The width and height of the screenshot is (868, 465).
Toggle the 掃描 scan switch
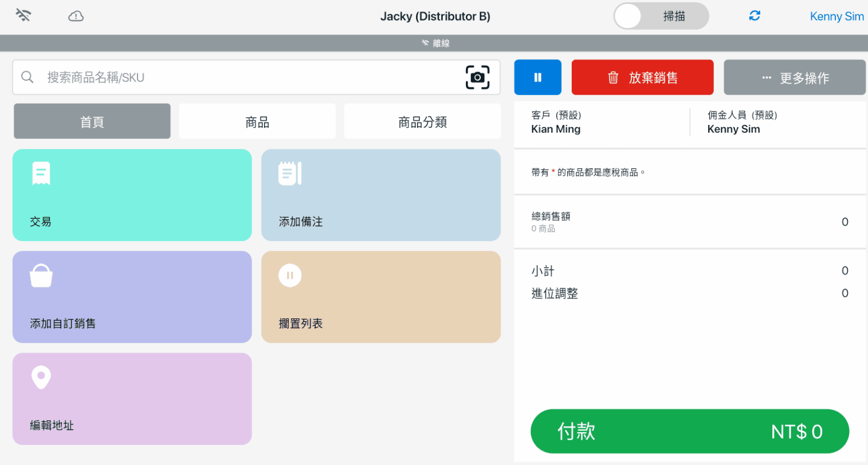[x=661, y=16]
